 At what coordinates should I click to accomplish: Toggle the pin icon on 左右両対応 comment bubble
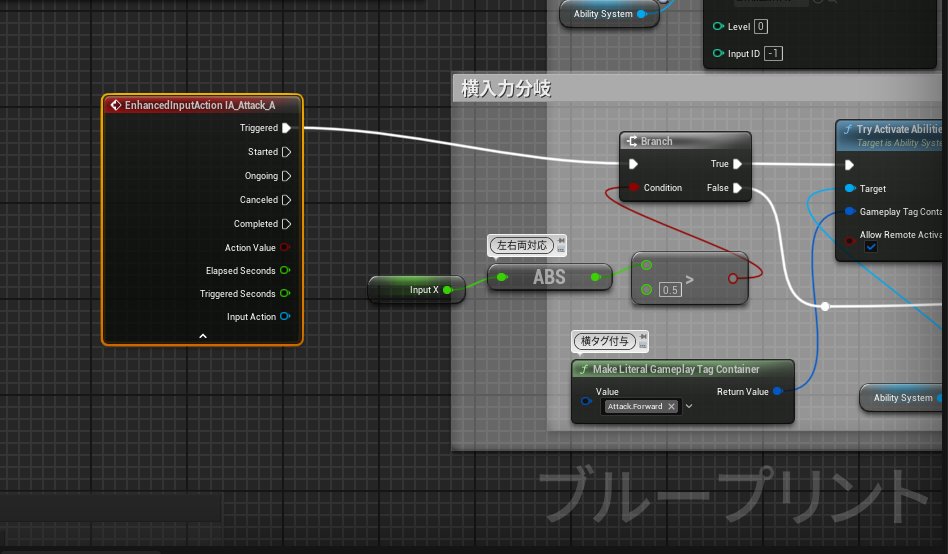click(561, 241)
